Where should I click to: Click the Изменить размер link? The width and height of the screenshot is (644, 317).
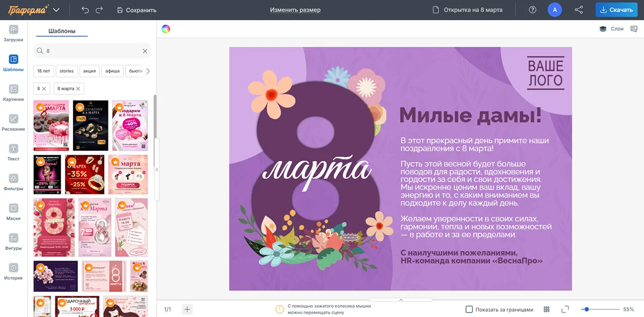click(x=295, y=10)
